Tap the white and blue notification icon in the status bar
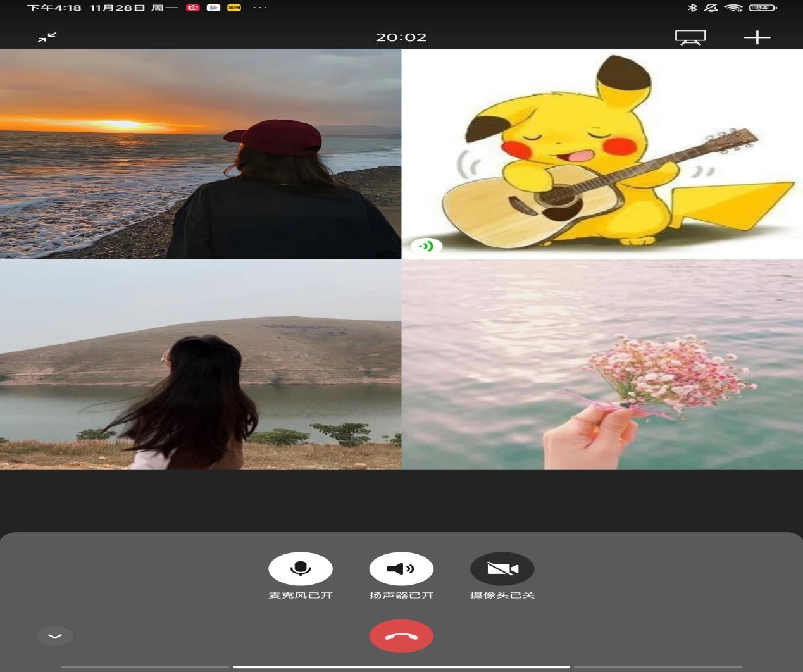The width and height of the screenshot is (803, 672). pos(213,8)
